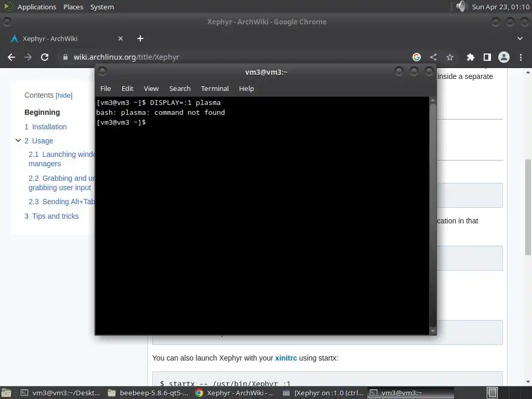Bookmark this page with the star

450,57
